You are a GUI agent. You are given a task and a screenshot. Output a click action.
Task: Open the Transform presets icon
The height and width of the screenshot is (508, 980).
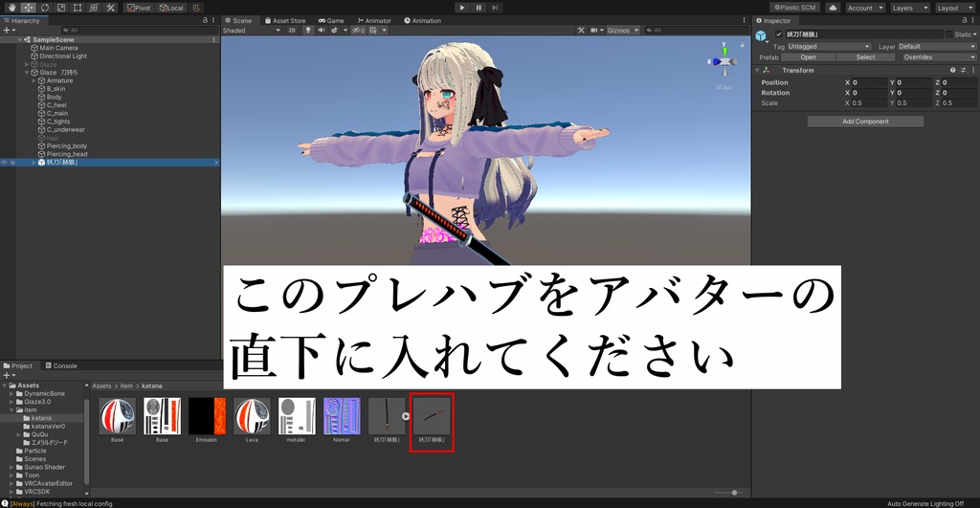[963, 70]
